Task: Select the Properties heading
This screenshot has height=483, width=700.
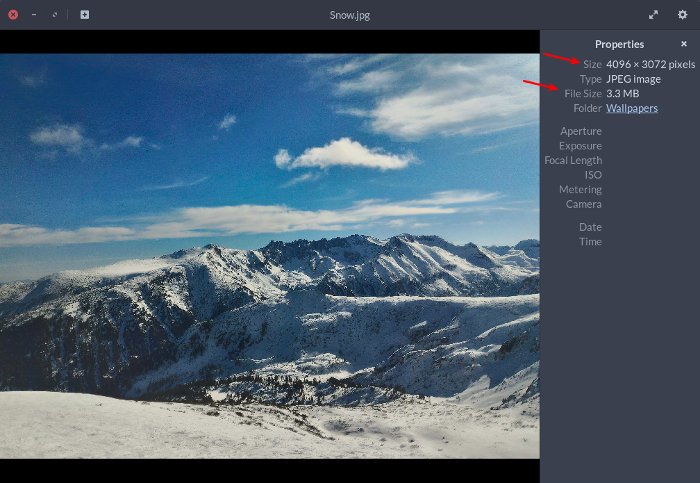Action: [619, 44]
